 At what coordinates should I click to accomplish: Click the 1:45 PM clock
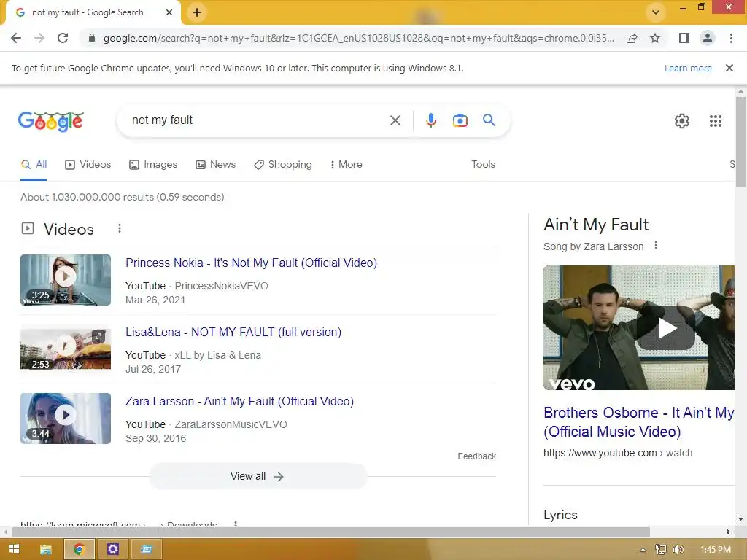(716, 550)
